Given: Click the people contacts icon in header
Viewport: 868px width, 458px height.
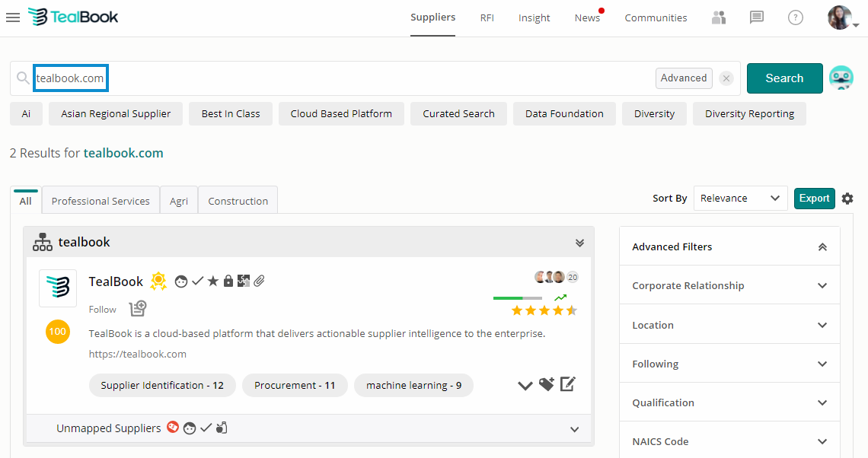Looking at the screenshot, I should click(x=718, y=17).
